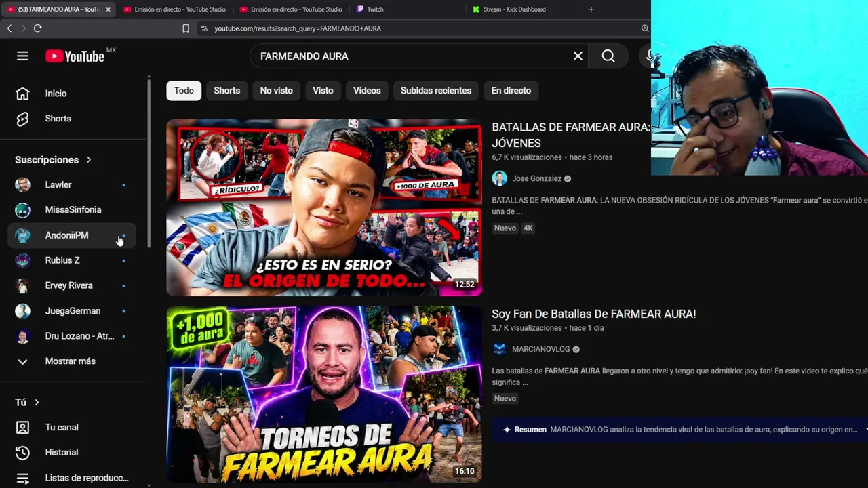Open the AndoniiPM subscription
Screen dimensions: 868x488
point(72,235)
